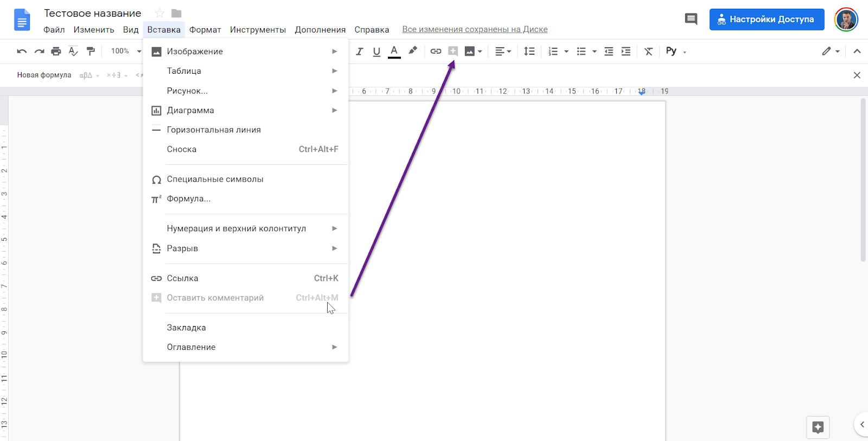Click Все изменения сохранены на Диске link
The height and width of the screenshot is (441, 868).
pyautogui.click(x=475, y=29)
